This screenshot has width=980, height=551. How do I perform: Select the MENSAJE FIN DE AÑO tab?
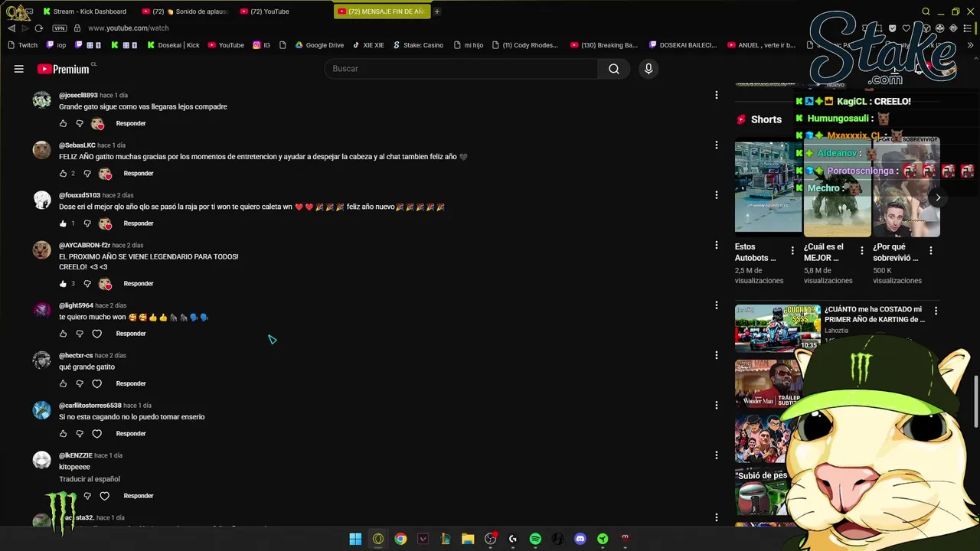pos(382,11)
